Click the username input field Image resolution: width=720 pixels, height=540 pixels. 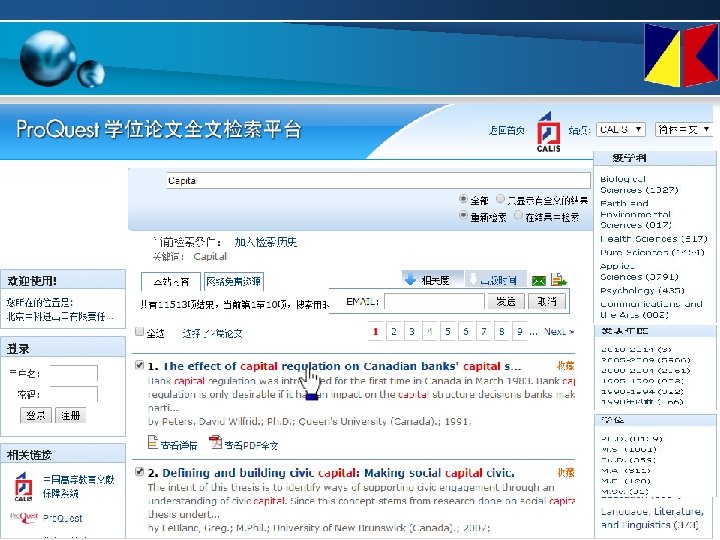tap(74, 373)
